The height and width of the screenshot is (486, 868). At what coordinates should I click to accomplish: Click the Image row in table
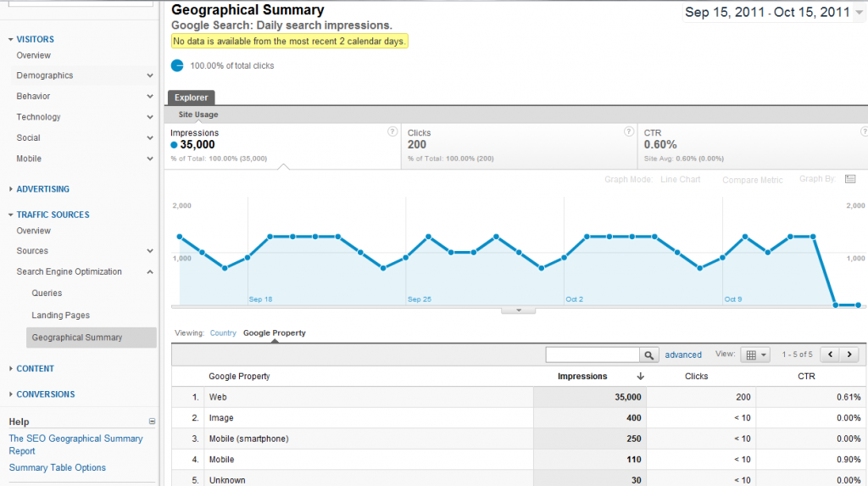coord(520,418)
